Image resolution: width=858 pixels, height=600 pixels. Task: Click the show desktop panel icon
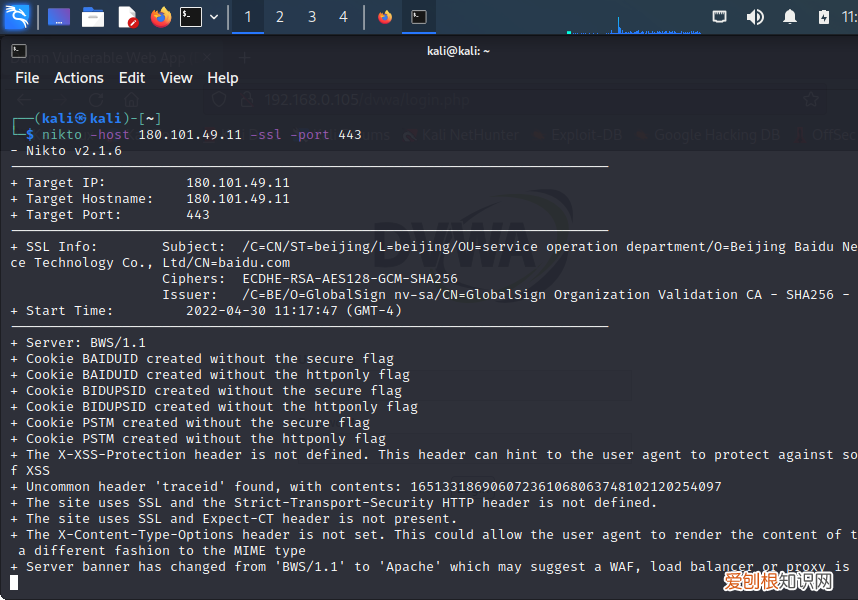point(59,17)
